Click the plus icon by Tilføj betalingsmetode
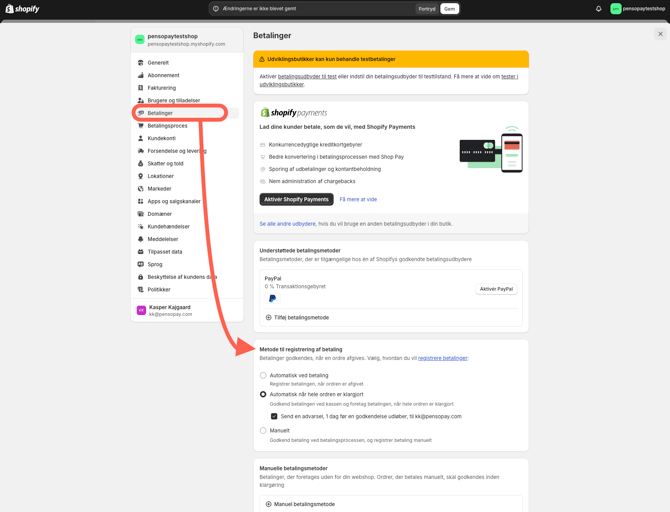Screen dimensions: 670x512 tap(268, 318)
